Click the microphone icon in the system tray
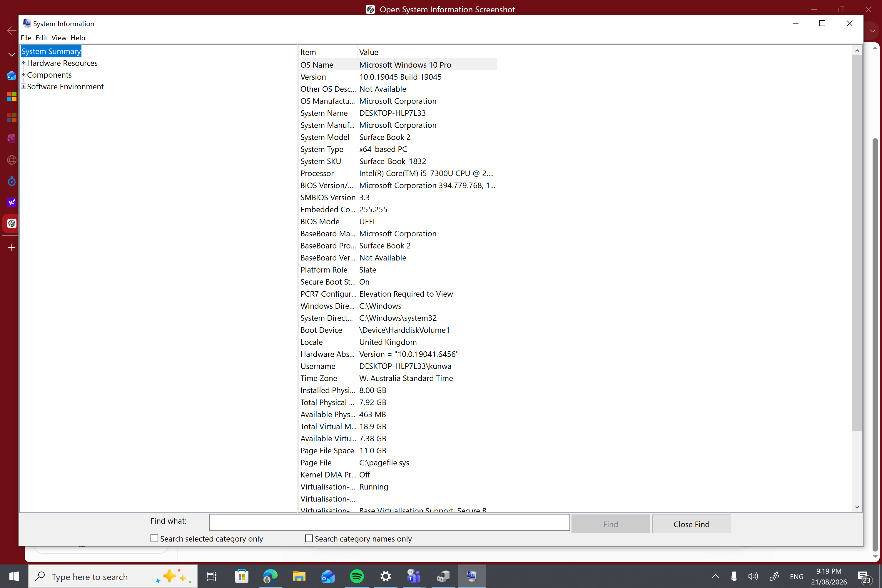 tap(734, 576)
